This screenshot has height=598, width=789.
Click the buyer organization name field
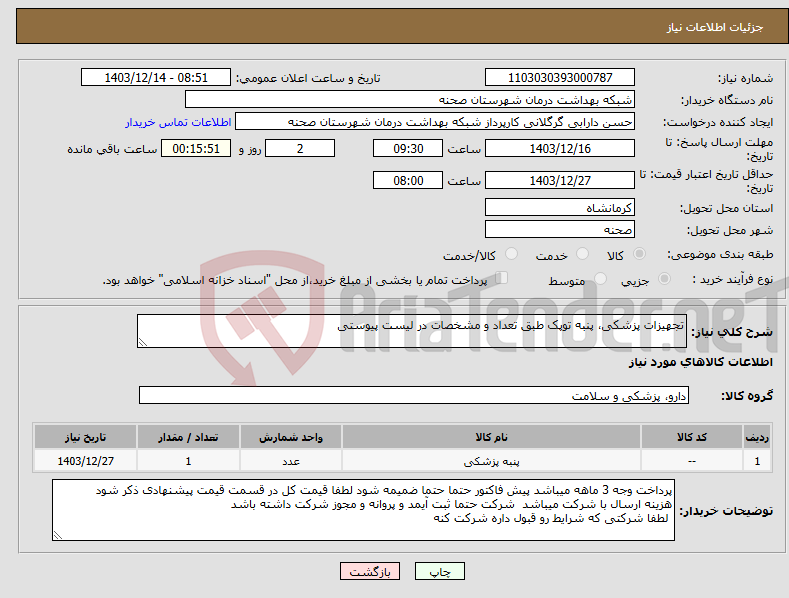(x=410, y=100)
